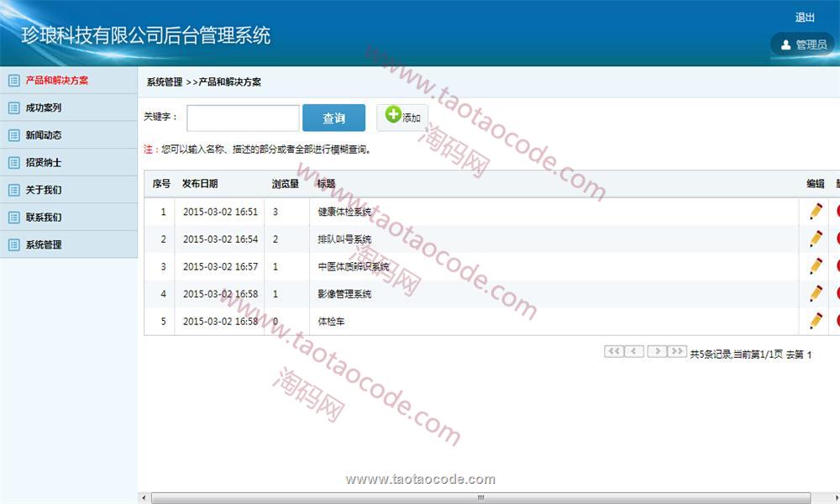Go to 关于我们 sidebar section
Image resolution: width=840 pixels, height=504 pixels.
coord(44,190)
